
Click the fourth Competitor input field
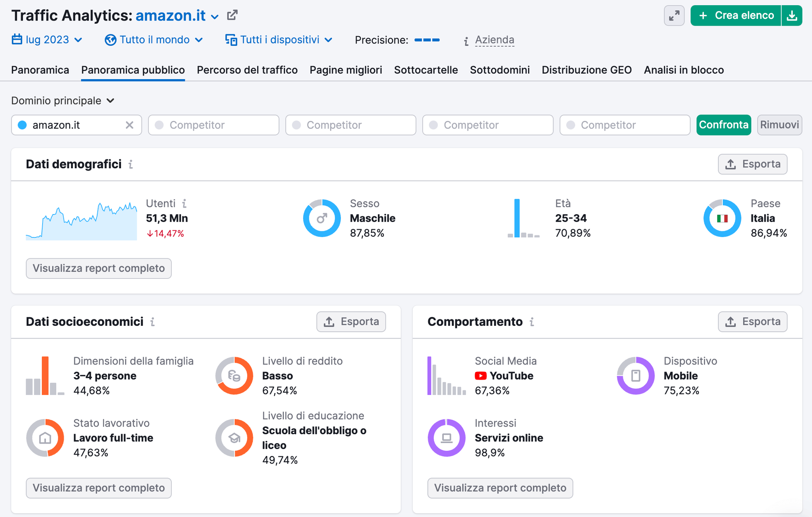625,125
